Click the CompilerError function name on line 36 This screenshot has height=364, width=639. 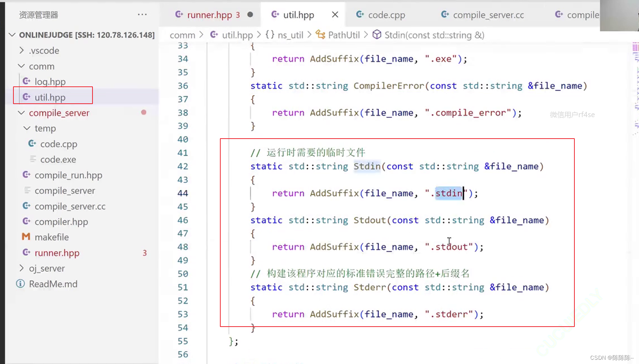pyautogui.click(x=389, y=86)
